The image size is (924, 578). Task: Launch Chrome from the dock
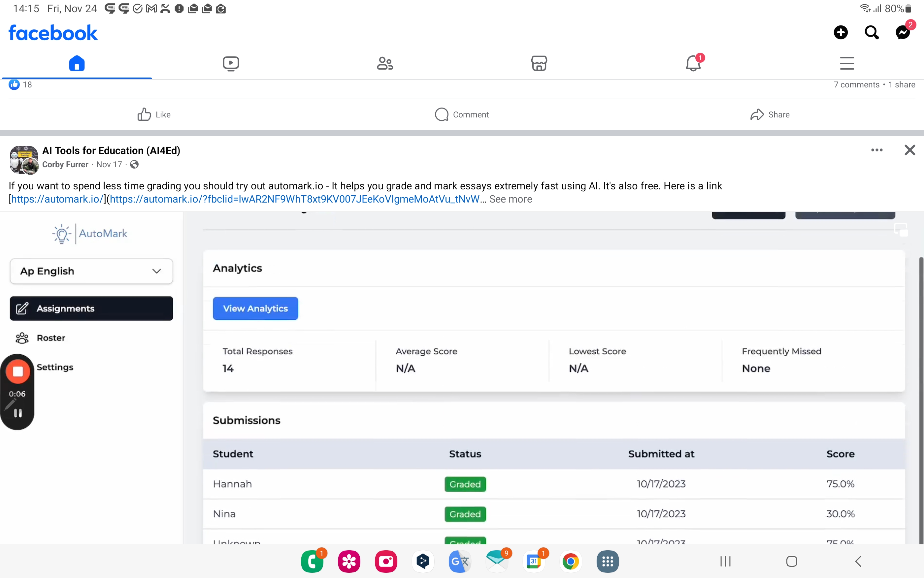click(570, 561)
